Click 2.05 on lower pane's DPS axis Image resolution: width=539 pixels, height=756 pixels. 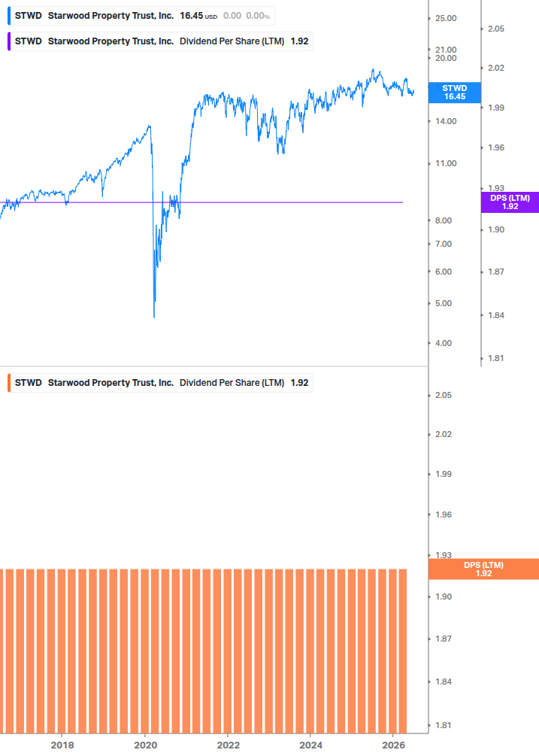tap(444, 396)
